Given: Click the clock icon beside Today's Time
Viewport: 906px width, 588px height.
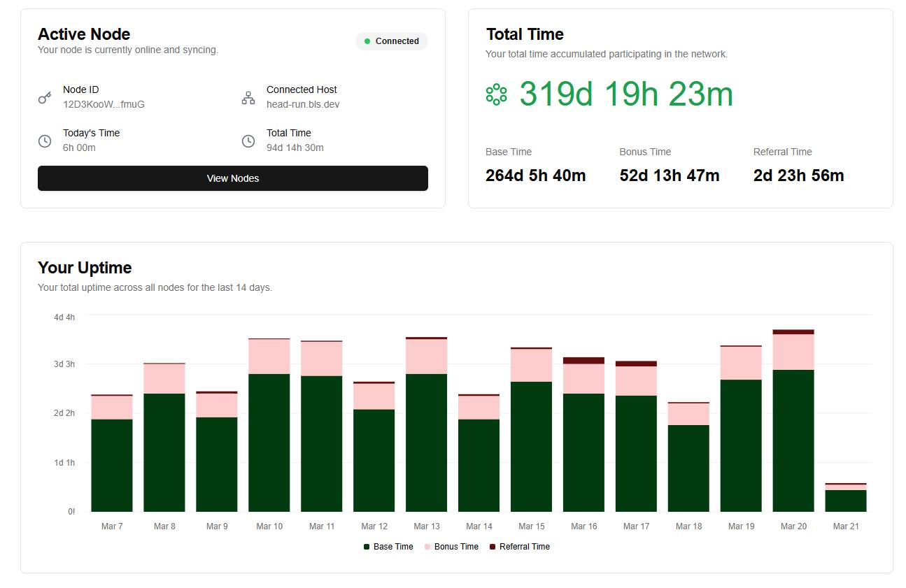Looking at the screenshot, I should point(45,141).
